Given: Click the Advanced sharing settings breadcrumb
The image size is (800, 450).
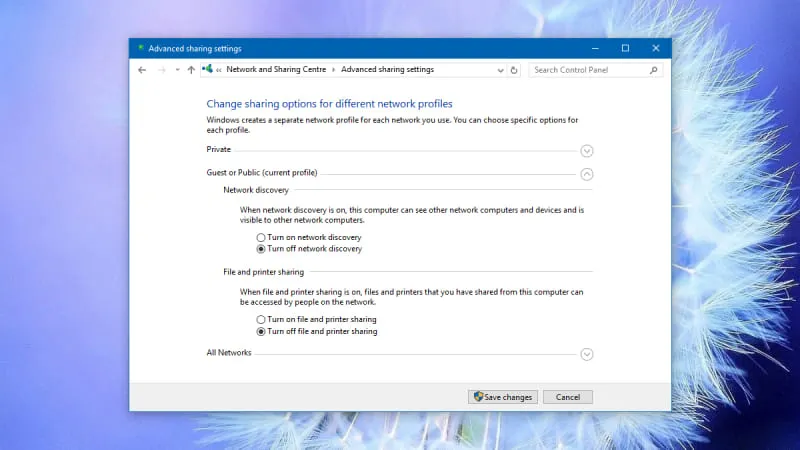Looking at the screenshot, I should [x=387, y=69].
